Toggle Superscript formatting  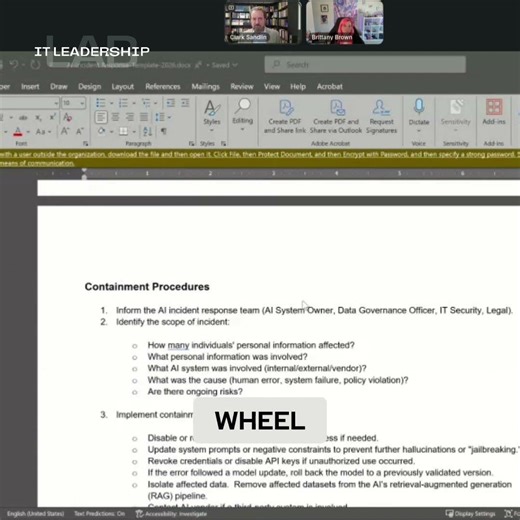pos(53,117)
